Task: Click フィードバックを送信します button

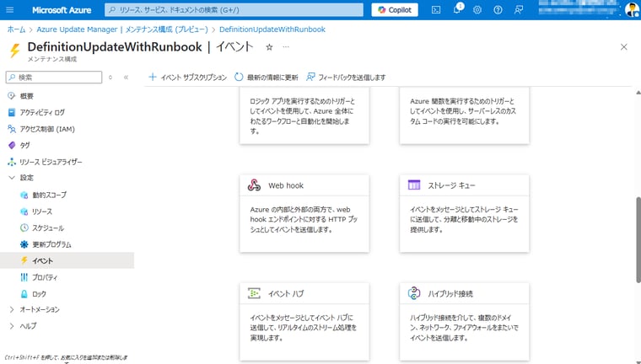Action: coord(346,78)
